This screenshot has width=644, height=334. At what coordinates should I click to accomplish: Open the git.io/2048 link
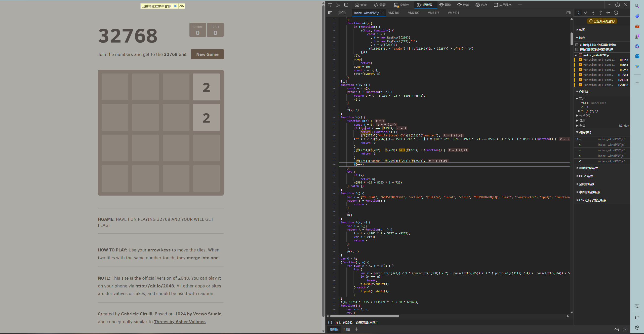(x=155, y=286)
